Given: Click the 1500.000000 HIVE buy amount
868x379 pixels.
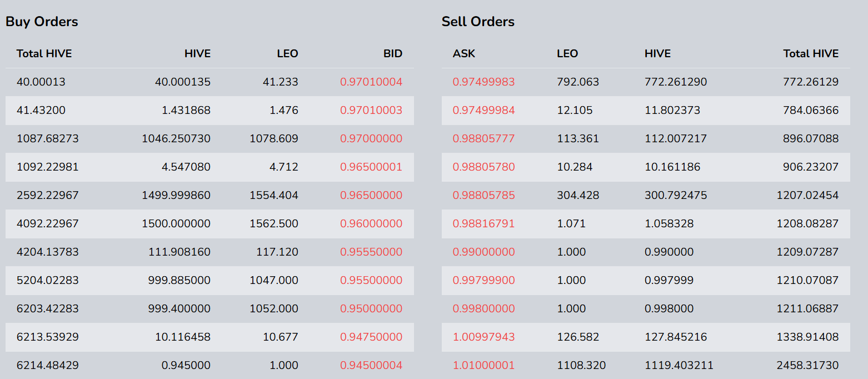Looking at the screenshot, I should coord(176,224).
